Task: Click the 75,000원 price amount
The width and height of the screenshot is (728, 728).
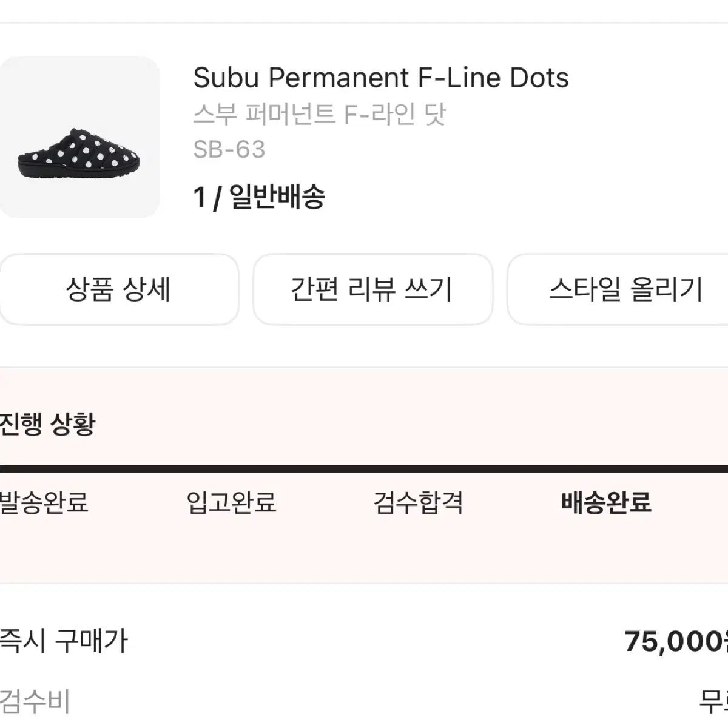Action: pyautogui.click(x=676, y=641)
